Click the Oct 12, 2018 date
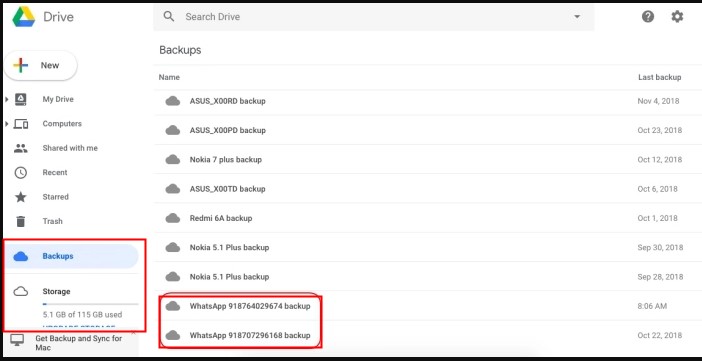The height and width of the screenshot is (361, 702). coord(659,159)
